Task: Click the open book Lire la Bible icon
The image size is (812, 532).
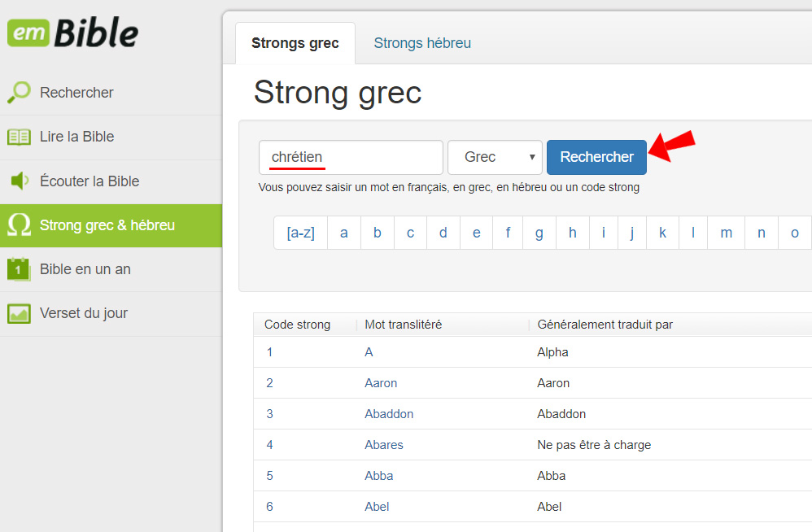Action: [x=19, y=137]
